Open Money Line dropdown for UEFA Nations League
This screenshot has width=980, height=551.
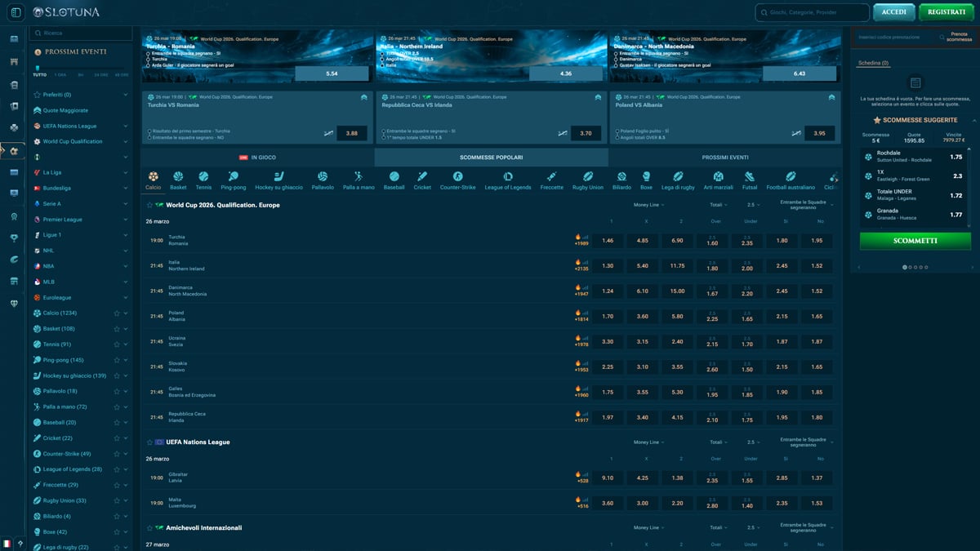(649, 442)
